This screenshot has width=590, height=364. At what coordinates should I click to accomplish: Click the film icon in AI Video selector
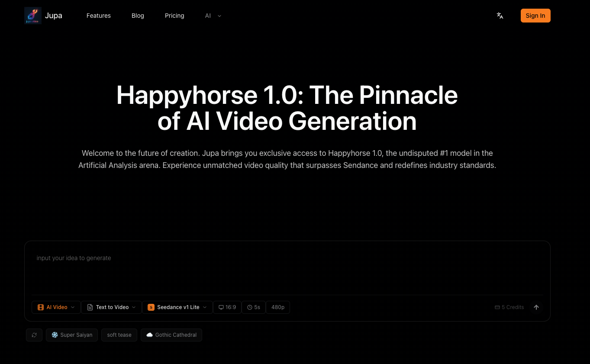[41, 307]
